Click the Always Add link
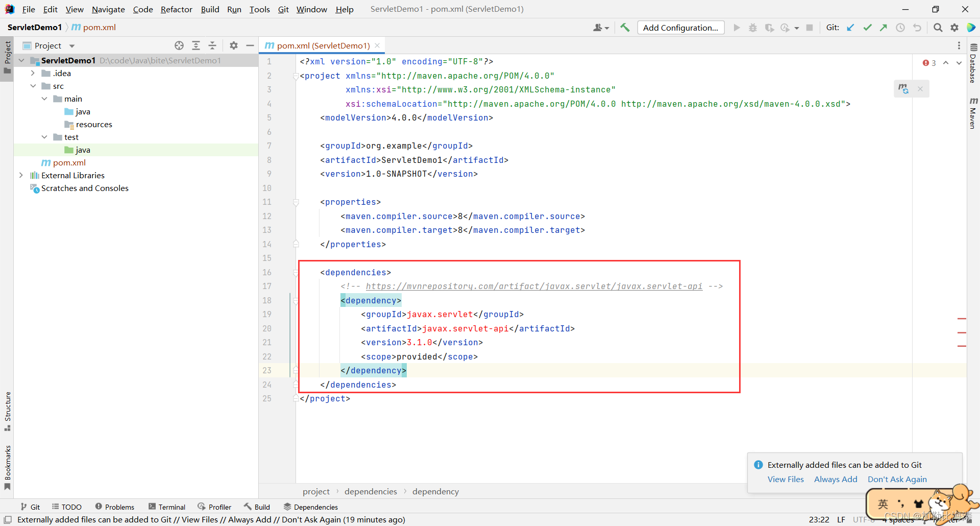 pos(836,480)
